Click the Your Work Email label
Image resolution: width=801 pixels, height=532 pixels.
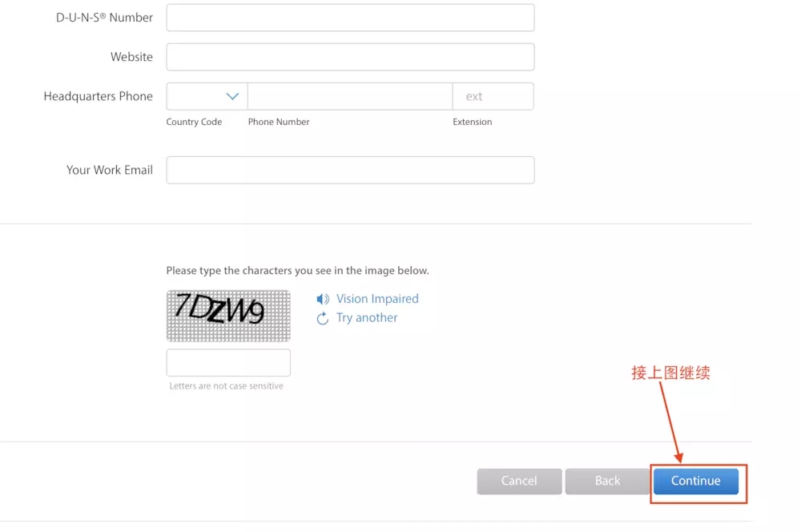point(109,170)
